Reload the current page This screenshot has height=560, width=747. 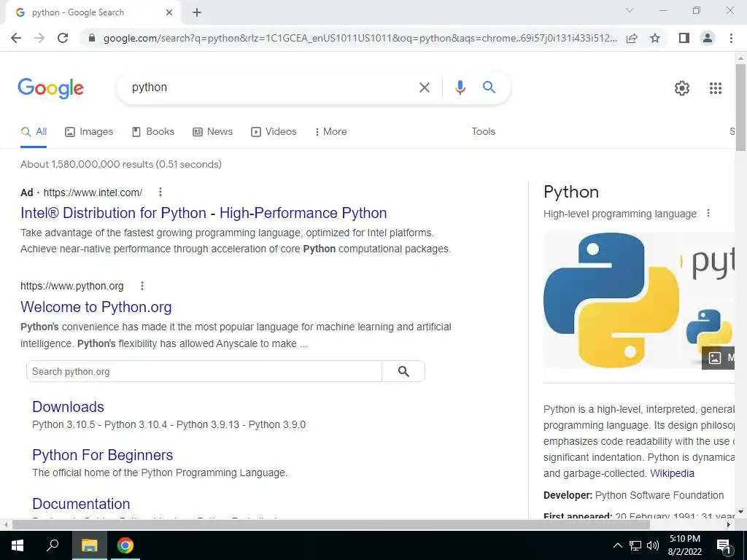(63, 38)
